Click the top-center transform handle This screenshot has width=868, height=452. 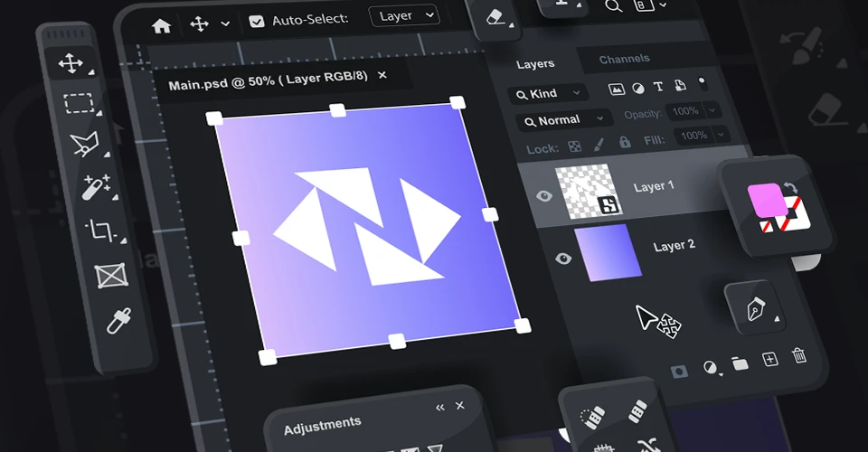(x=337, y=110)
